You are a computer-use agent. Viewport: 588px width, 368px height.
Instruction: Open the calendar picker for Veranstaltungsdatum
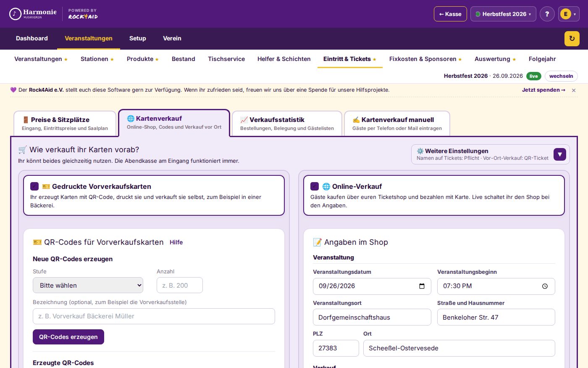point(422,286)
